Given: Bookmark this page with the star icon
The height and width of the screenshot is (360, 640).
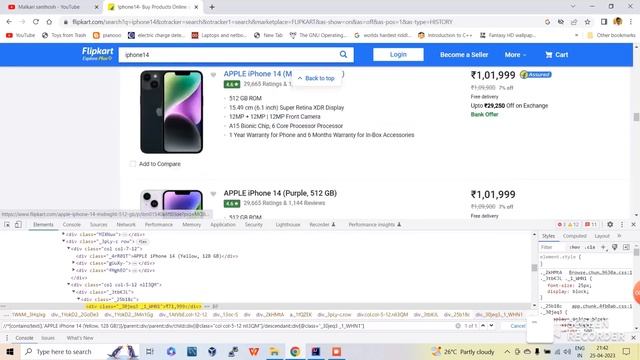Looking at the screenshot, I should tap(587, 22).
